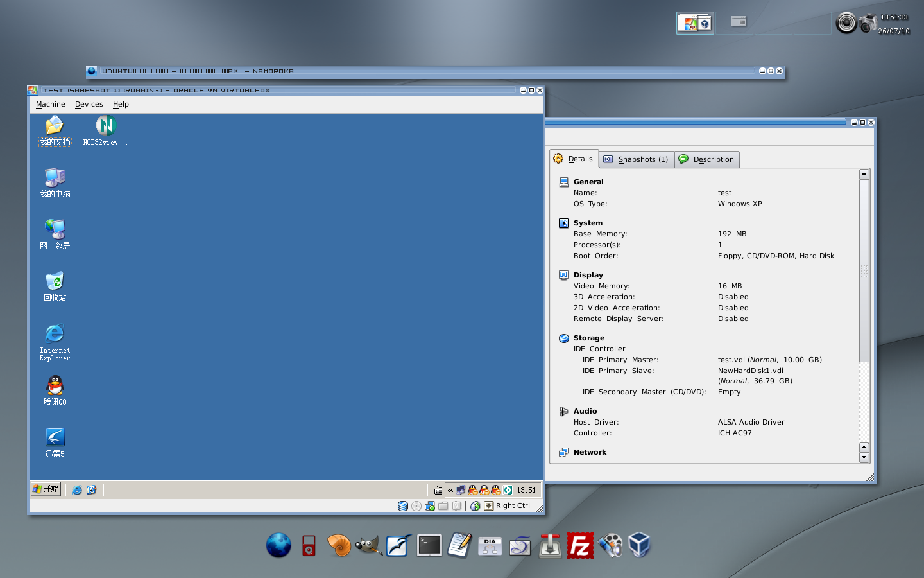Launch the Nautilus shell icon from dock

pyautogui.click(x=338, y=545)
